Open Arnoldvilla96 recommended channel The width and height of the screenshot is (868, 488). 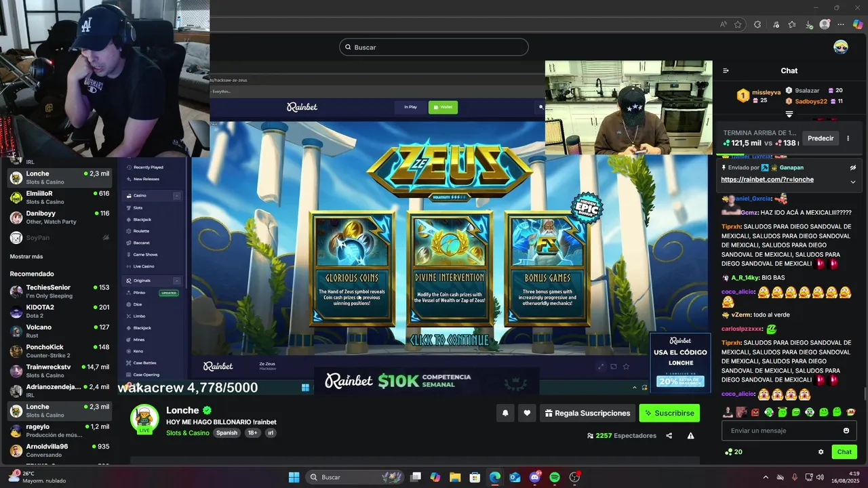(60, 451)
